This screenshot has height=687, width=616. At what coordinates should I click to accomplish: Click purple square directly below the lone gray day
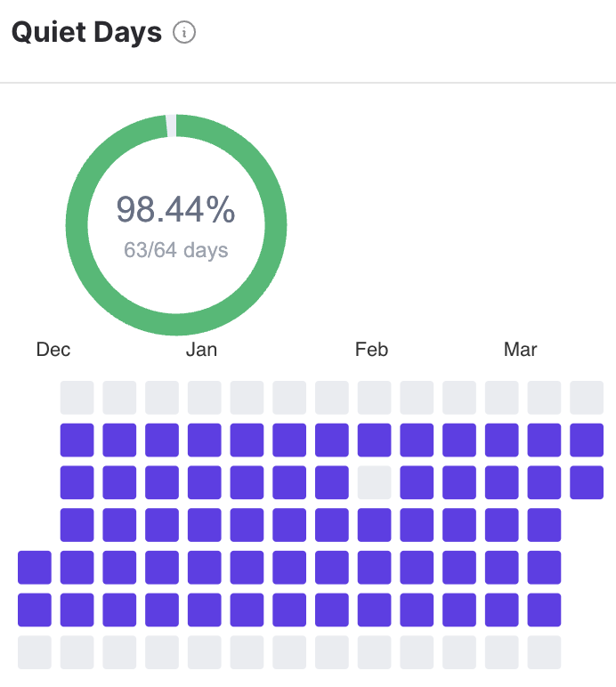375,525
